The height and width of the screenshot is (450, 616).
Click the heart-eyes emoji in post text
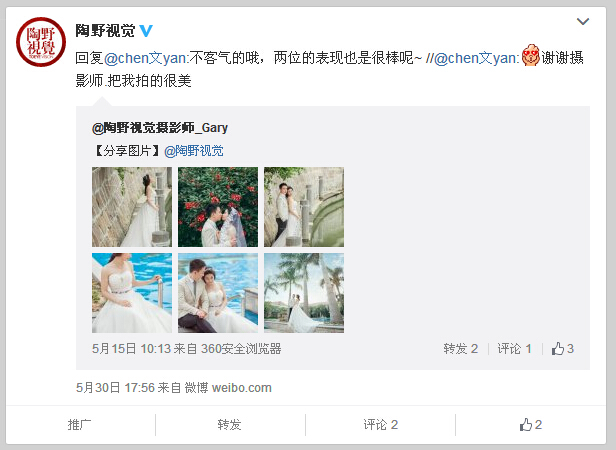pyautogui.click(x=530, y=55)
